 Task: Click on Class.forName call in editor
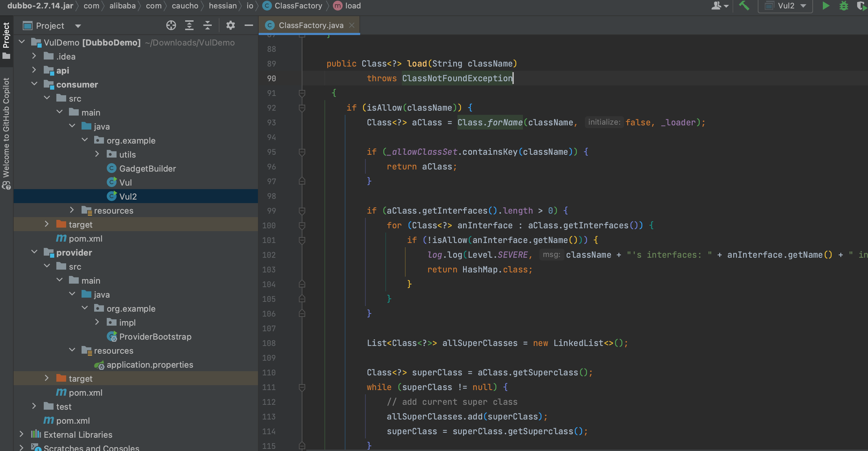[490, 123]
